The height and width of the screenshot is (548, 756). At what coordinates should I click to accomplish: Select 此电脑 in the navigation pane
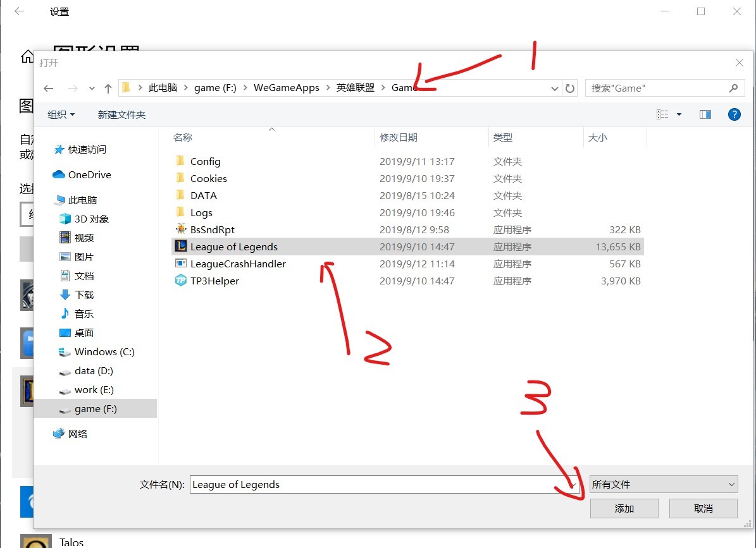[82, 200]
